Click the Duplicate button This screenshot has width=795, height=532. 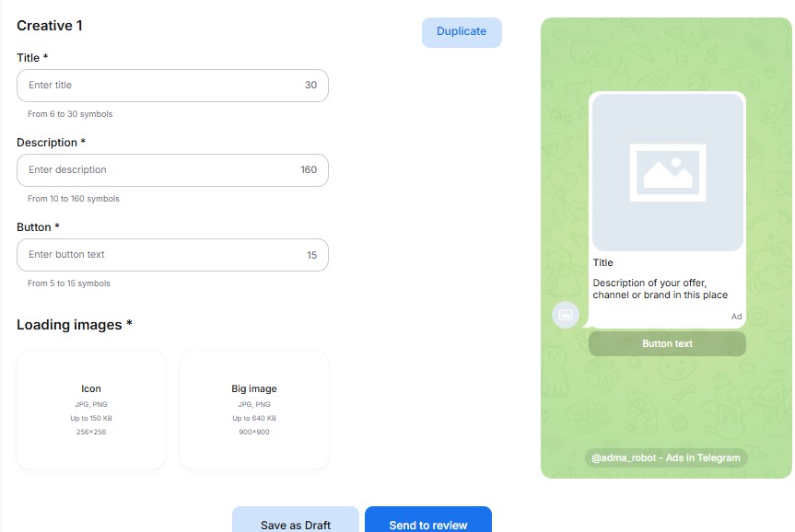click(462, 31)
